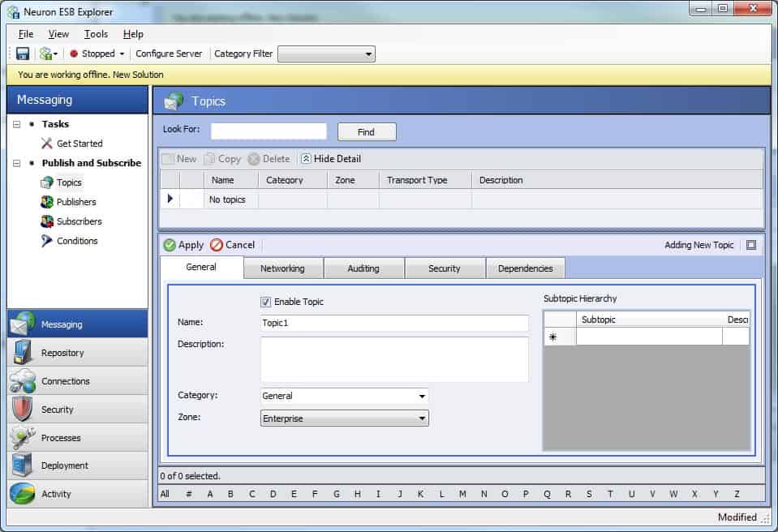Click the '0 of 0 selected.' text
The width and height of the screenshot is (778, 532).
[190, 476]
